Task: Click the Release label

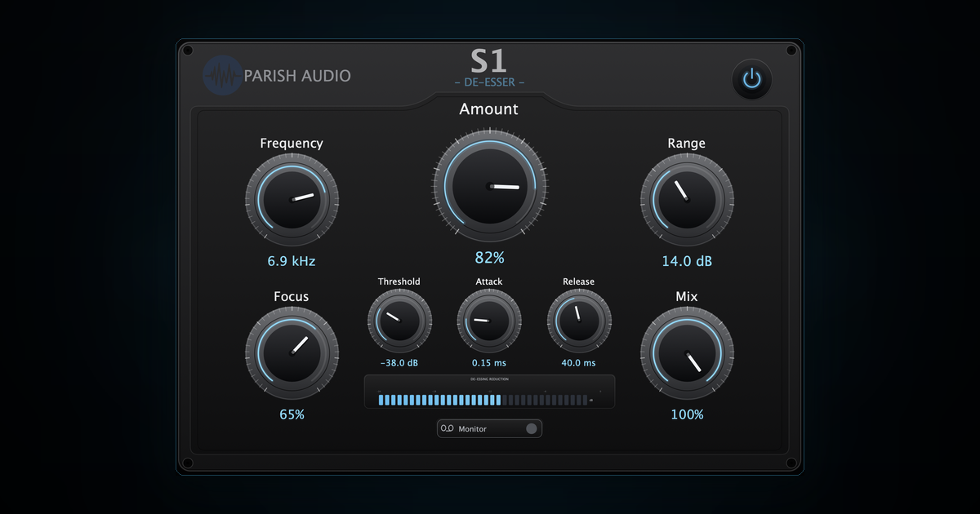Action: coord(579,281)
